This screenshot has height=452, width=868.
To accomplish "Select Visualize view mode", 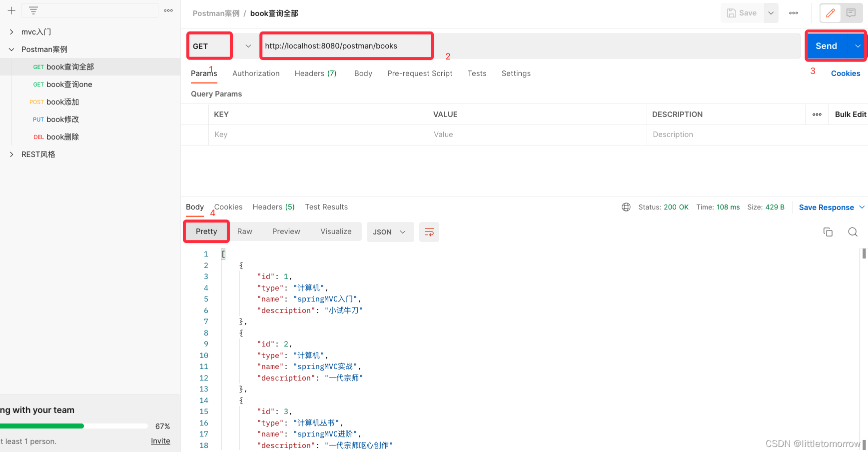I will [x=336, y=231].
